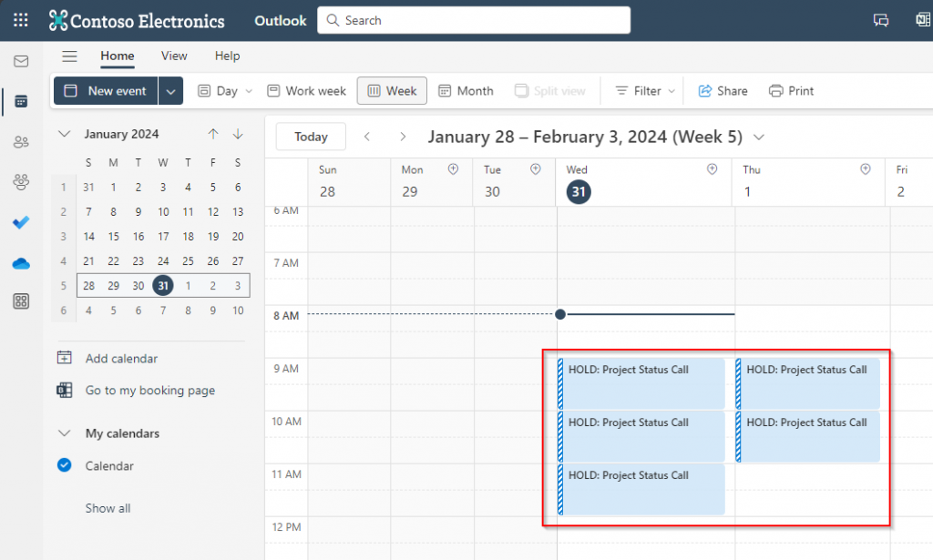Click the Search input field
The image size is (933, 560).
[x=474, y=20]
